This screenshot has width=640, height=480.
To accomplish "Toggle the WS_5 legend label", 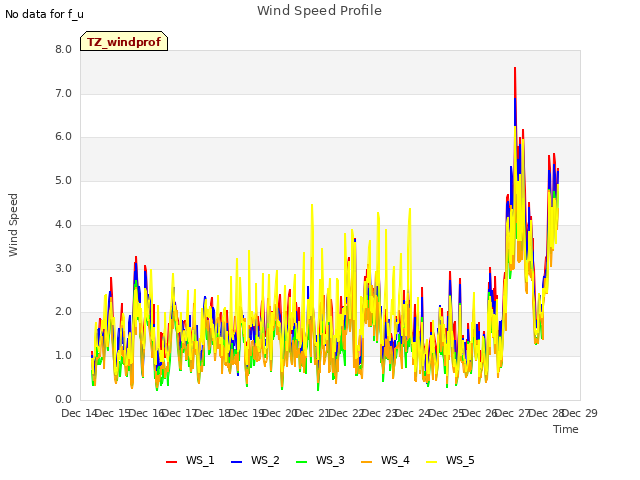I will (460, 460).
